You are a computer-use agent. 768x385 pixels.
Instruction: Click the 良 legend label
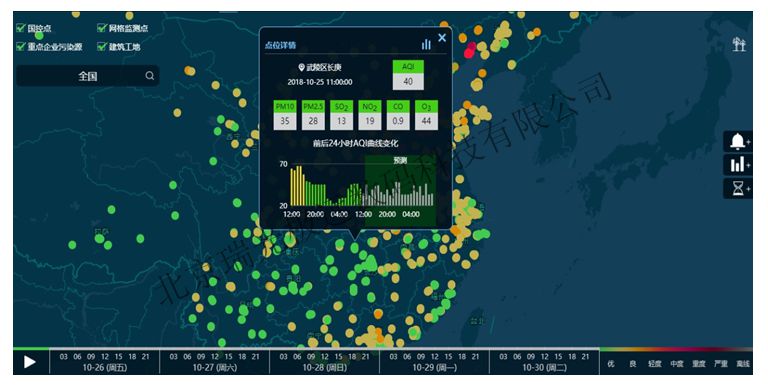tap(633, 364)
